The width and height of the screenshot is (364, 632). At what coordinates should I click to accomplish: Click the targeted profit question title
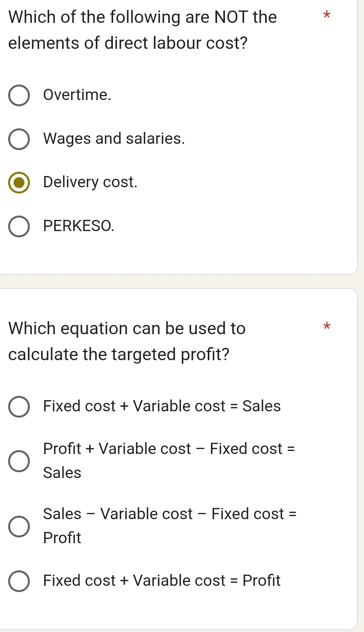pyautogui.click(x=127, y=341)
